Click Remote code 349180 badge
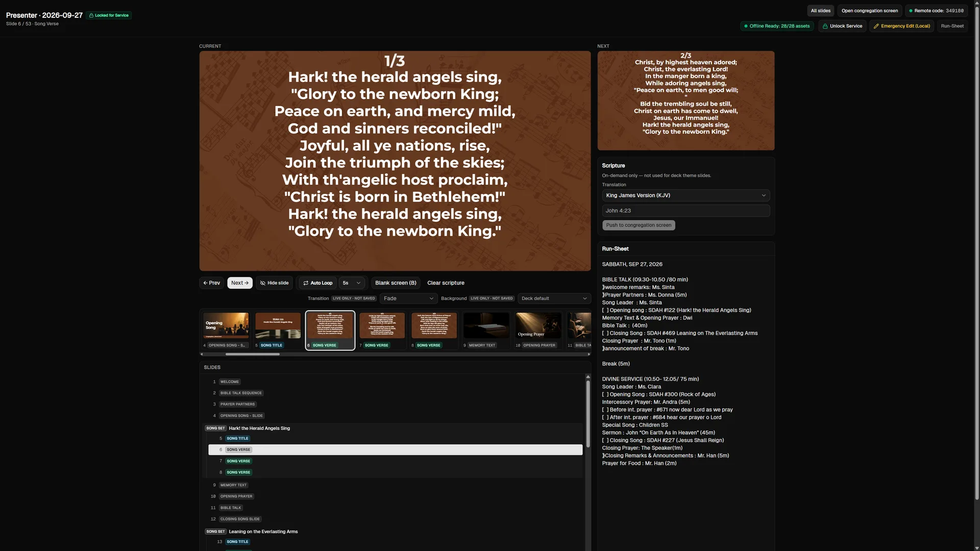 point(936,11)
